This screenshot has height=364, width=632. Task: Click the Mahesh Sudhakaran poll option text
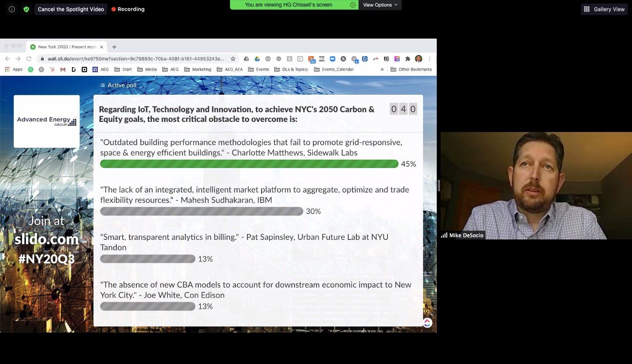255,195
